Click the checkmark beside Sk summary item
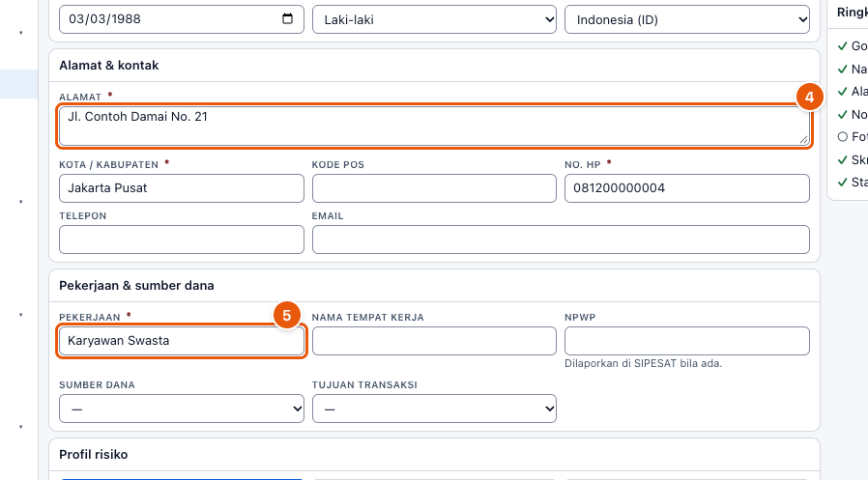868x480 pixels. click(x=843, y=159)
